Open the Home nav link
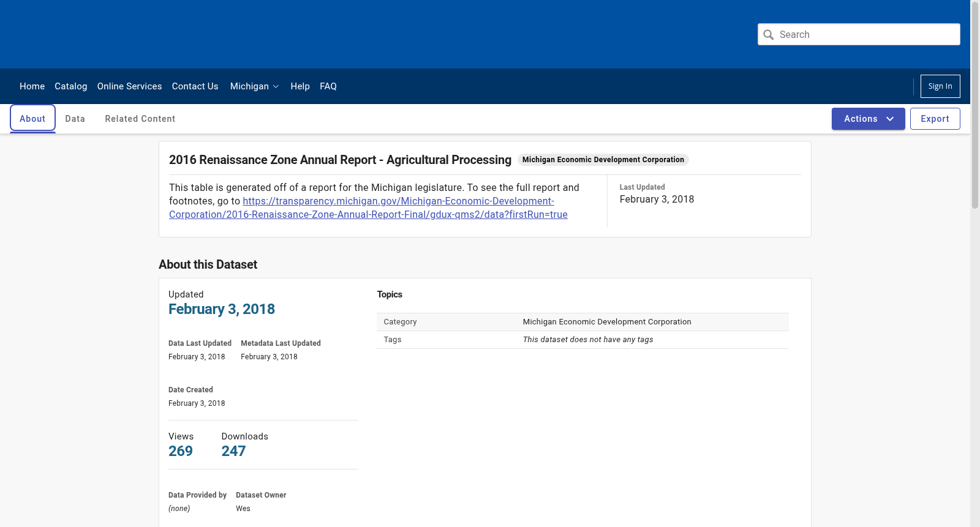 coord(32,86)
